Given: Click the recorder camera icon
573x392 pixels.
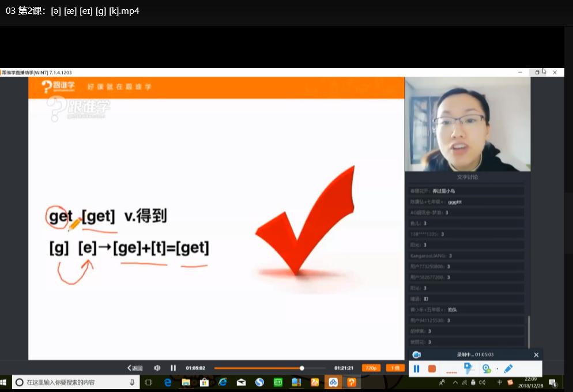Looking at the screenshot, I should coord(416,355).
